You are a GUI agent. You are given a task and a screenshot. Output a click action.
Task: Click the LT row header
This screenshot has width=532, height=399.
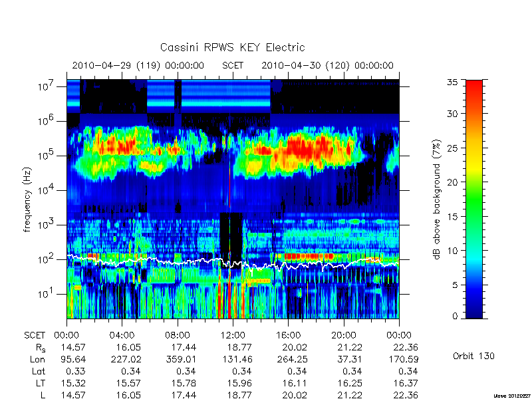pos(41,383)
